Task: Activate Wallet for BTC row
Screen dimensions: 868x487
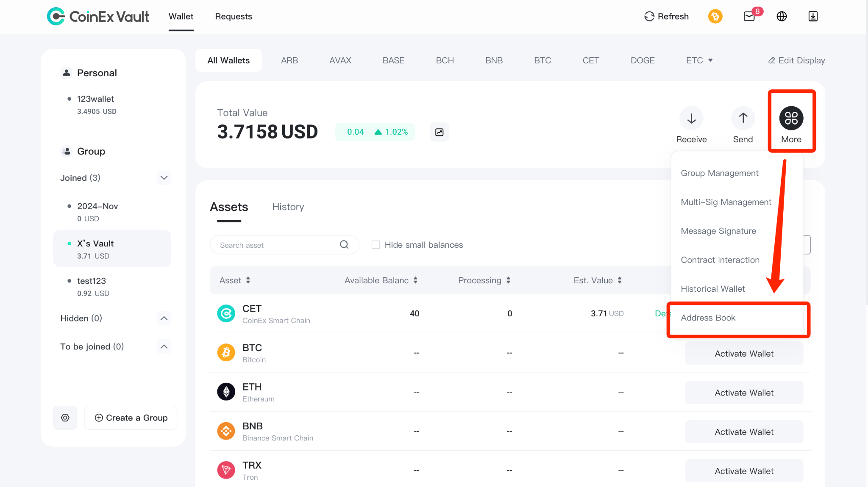Action: 744,354
